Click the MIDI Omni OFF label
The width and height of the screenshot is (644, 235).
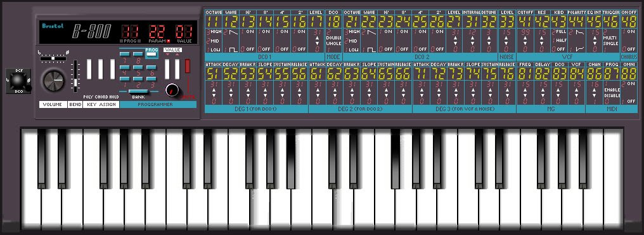(x=631, y=101)
